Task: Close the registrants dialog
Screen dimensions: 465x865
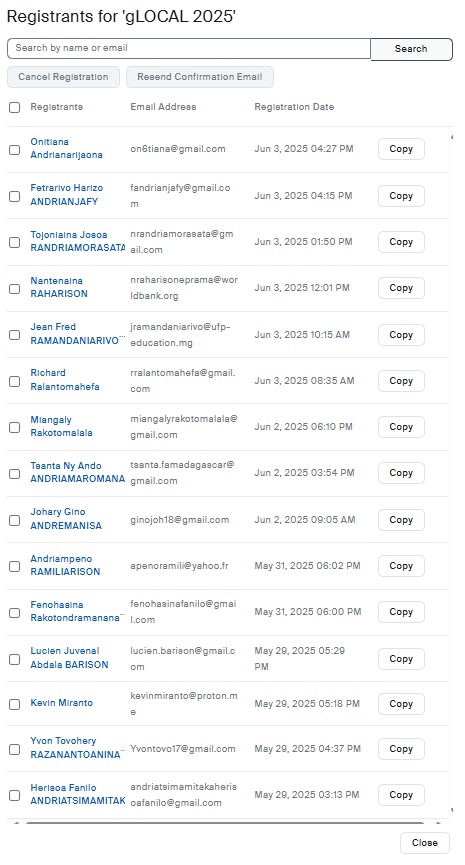Action: 425,842
